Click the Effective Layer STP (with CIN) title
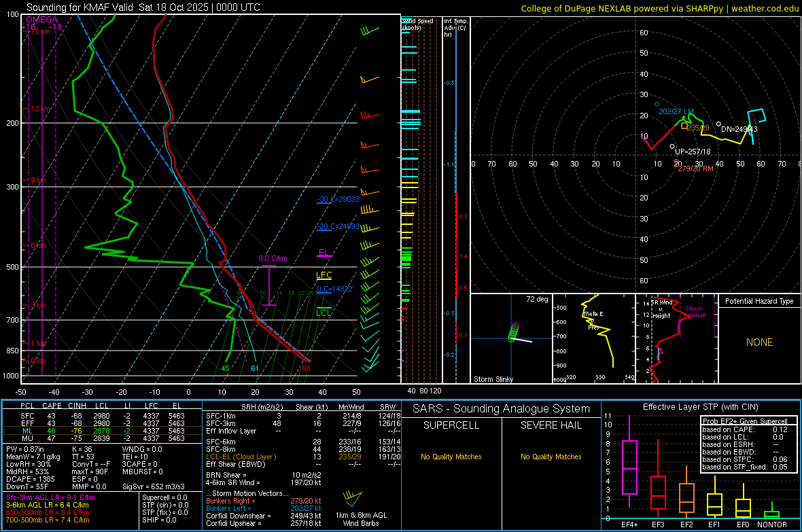Screen dimensions: 802x532 click(700, 407)
